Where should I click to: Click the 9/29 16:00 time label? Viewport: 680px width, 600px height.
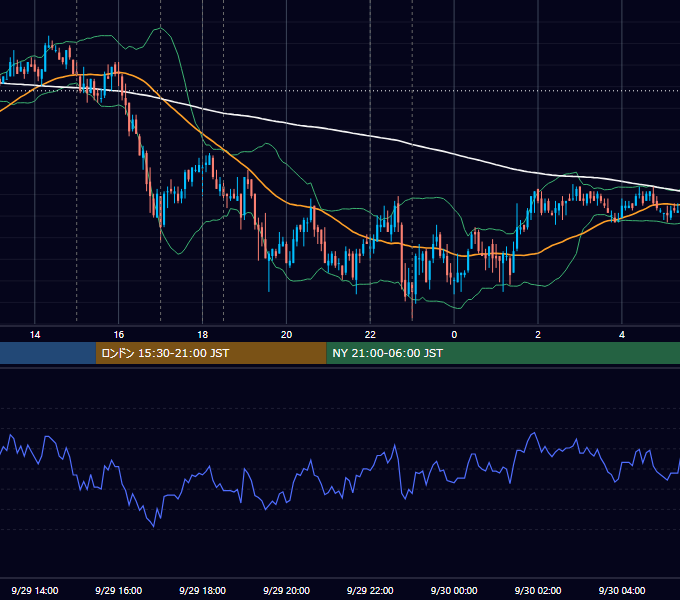click(118, 590)
